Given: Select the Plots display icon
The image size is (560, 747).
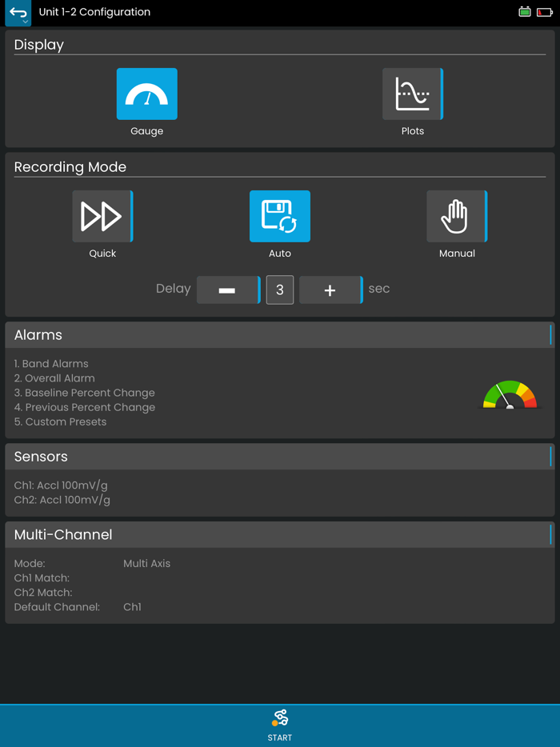Looking at the screenshot, I should click(x=413, y=94).
